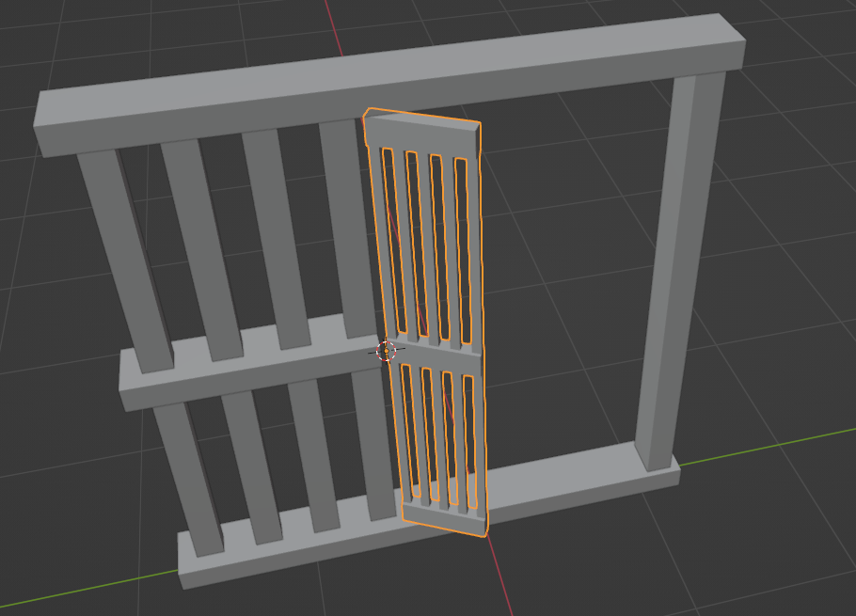Click the top header of the highlighted door
This screenshot has width=856, height=616.
tap(423, 132)
